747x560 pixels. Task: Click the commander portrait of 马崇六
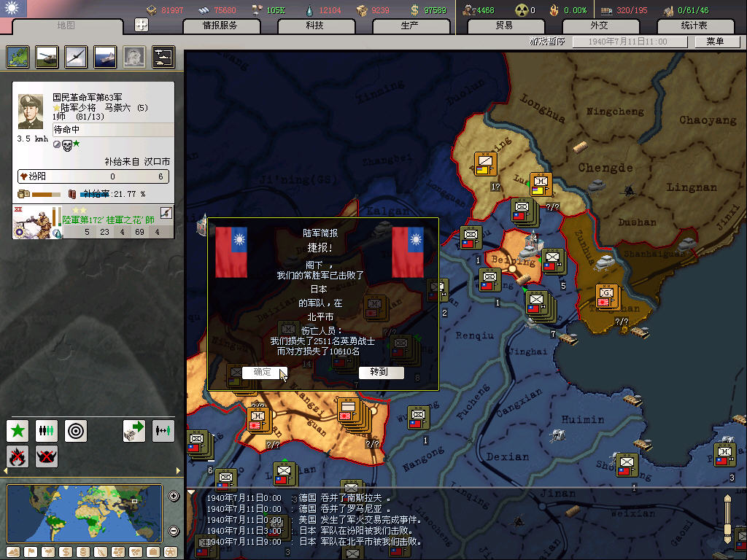click(31, 112)
